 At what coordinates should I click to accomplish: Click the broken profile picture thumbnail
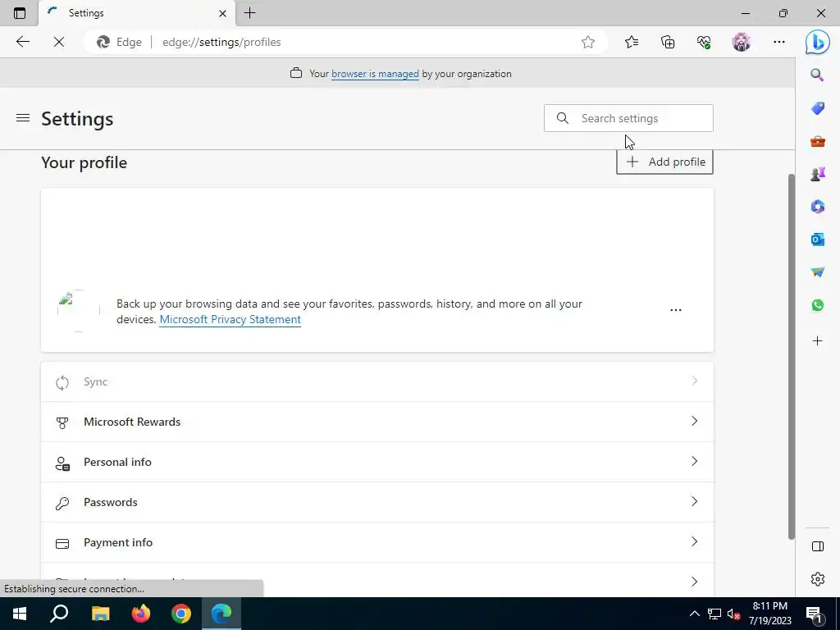click(x=79, y=311)
